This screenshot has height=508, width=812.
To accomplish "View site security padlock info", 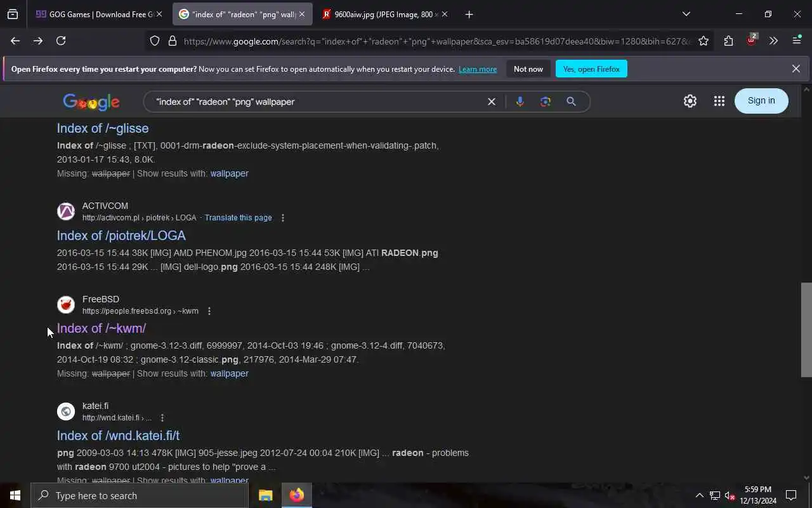I will click(x=172, y=41).
